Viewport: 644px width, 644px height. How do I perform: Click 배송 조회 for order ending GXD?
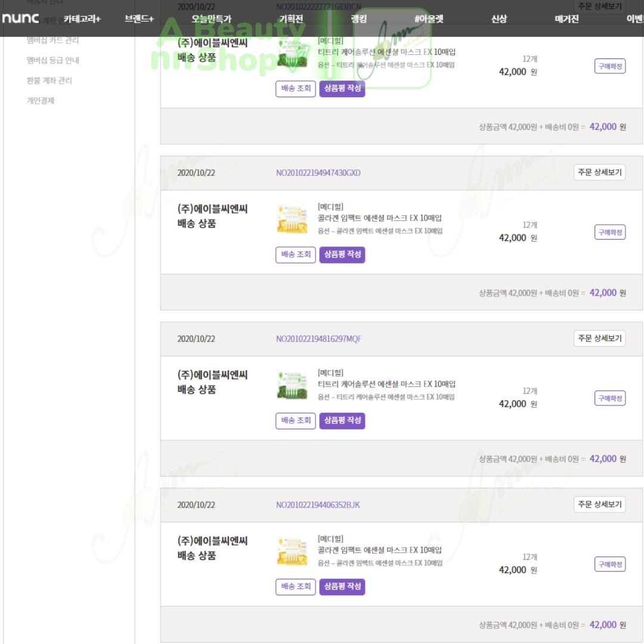click(295, 255)
